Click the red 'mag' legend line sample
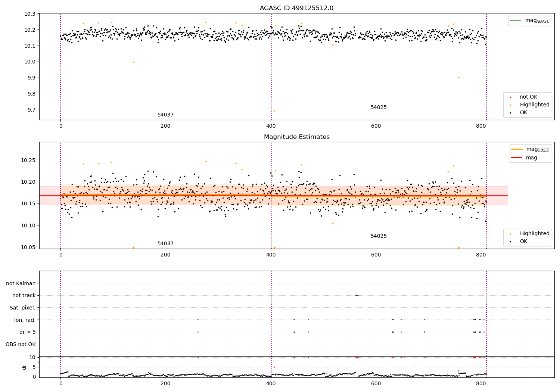Viewport: 560px width, 392px height. tap(517, 158)
